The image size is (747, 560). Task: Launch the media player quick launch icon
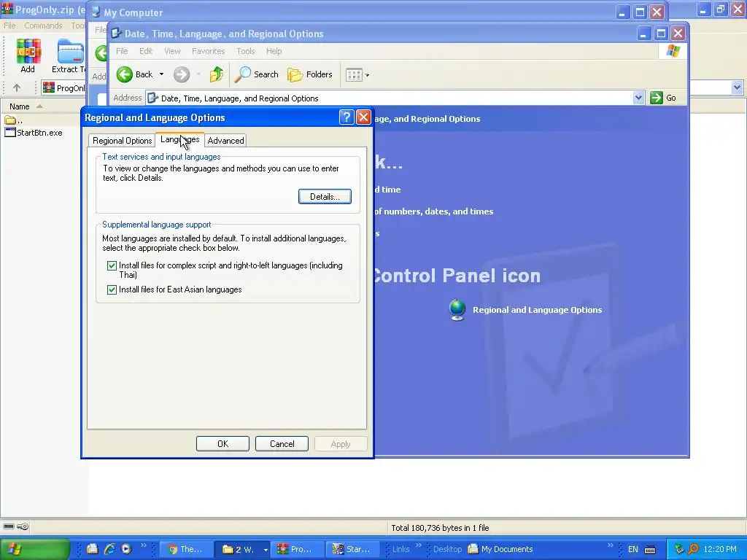(x=126, y=549)
